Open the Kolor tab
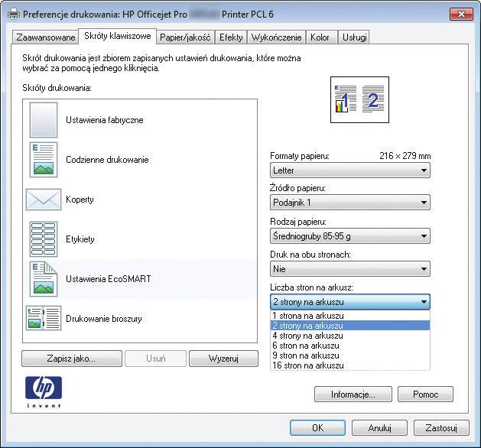 pyautogui.click(x=321, y=37)
